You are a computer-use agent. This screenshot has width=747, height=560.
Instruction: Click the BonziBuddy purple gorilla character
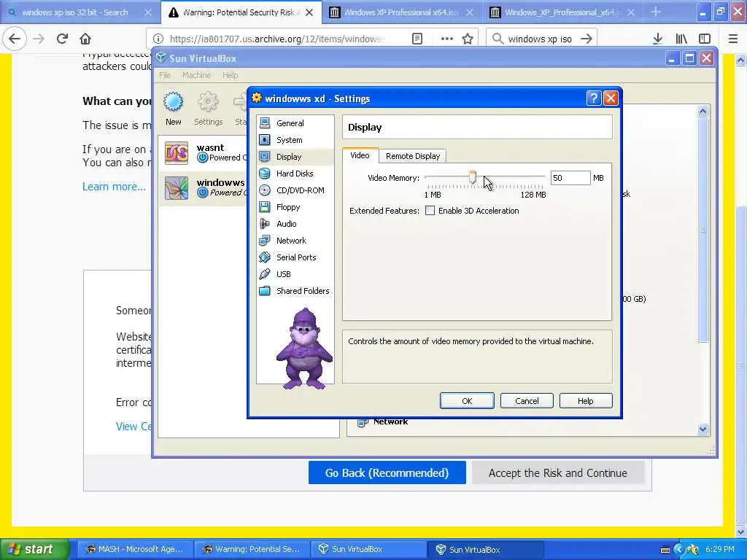click(x=304, y=349)
